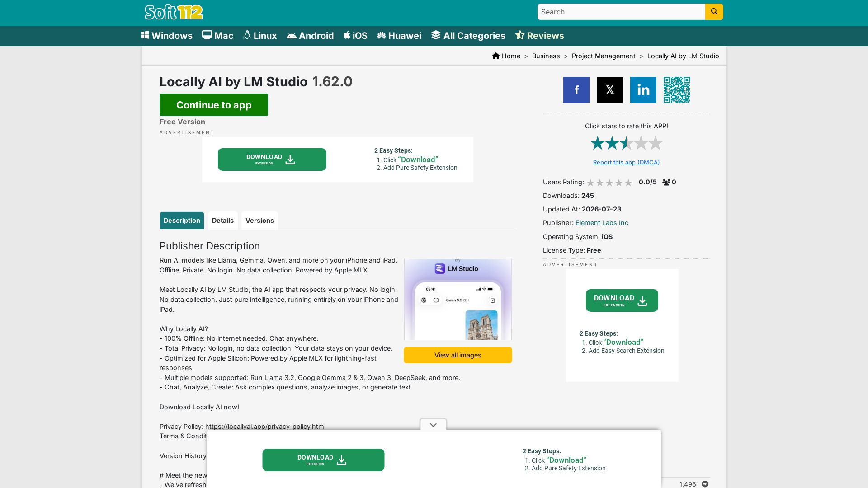Click the "Click stars to rate this APP!" text

(627, 126)
